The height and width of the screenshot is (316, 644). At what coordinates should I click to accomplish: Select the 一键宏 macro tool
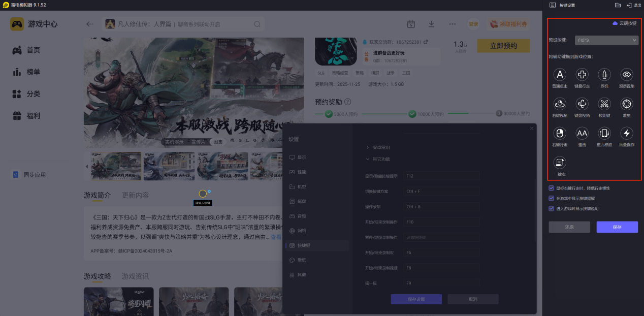coord(560,163)
